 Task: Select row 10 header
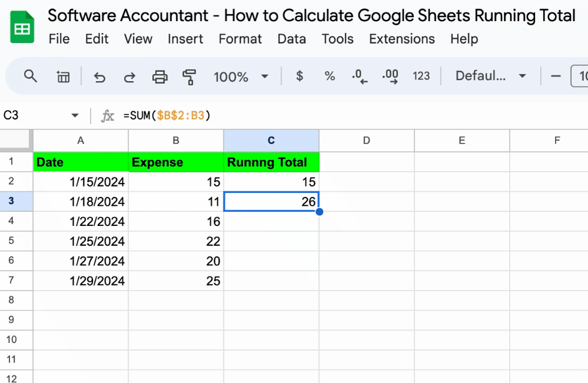click(16, 340)
